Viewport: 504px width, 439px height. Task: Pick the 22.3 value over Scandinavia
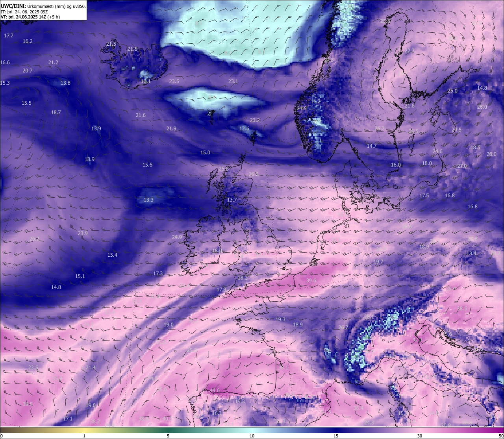409,51
